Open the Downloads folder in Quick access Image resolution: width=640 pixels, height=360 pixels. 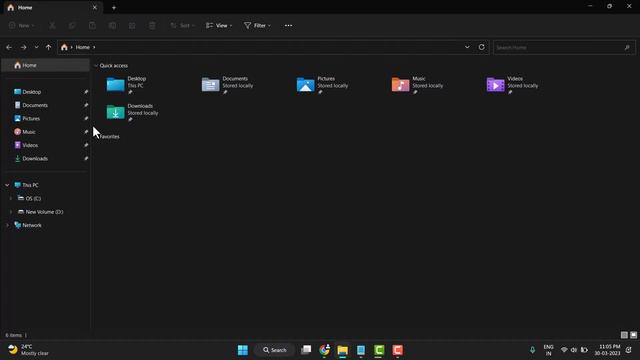click(x=133, y=112)
